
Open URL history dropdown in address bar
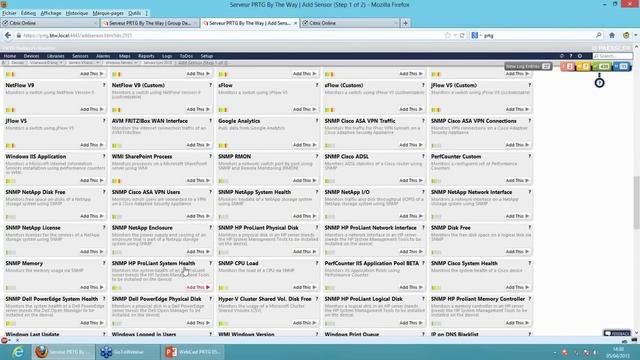(x=455, y=36)
